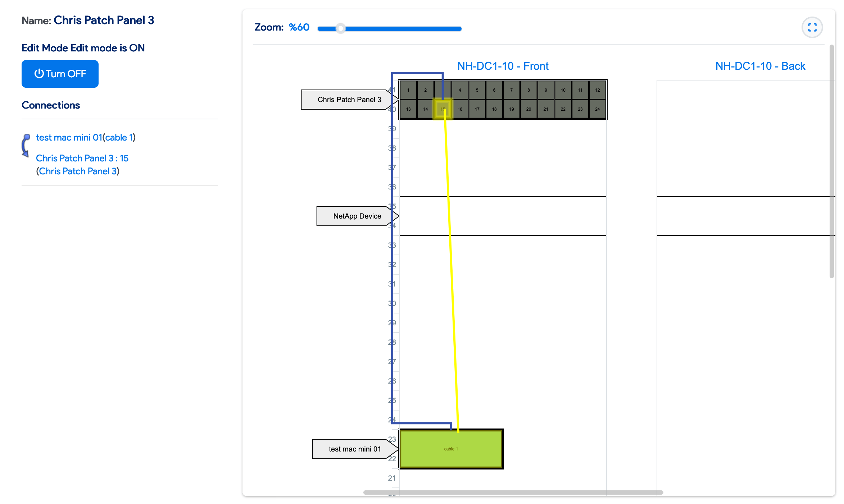The height and width of the screenshot is (504, 844).
Task: Select port 1 on Chris Patch Panel 3
Action: tap(408, 90)
